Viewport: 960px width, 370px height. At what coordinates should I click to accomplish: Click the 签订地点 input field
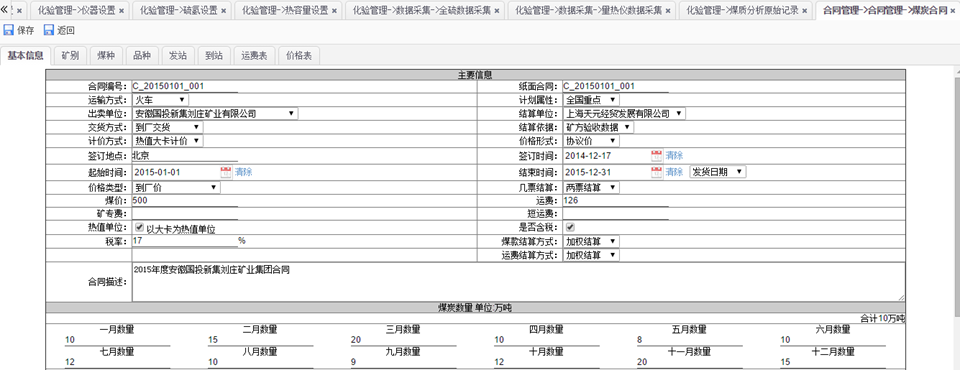185,156
